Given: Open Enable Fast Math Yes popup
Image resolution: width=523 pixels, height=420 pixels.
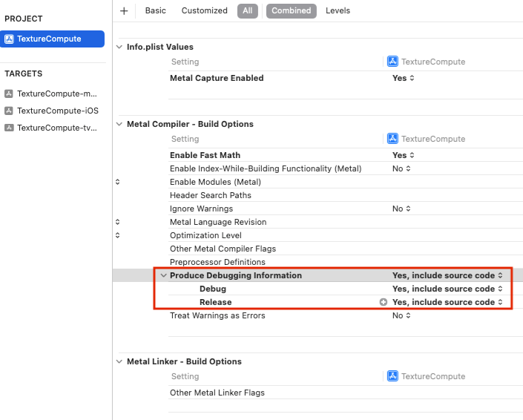Looking at the screenshot, I should click(x=404, y=155).
